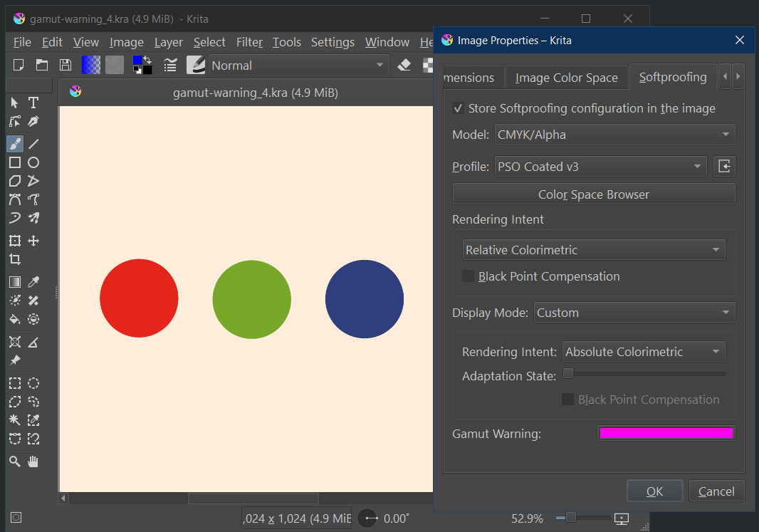The width and height of the screenshot is (759, 532).
Task: Select the Elliptical Selection tool
Action: click(x=33, y=383)
